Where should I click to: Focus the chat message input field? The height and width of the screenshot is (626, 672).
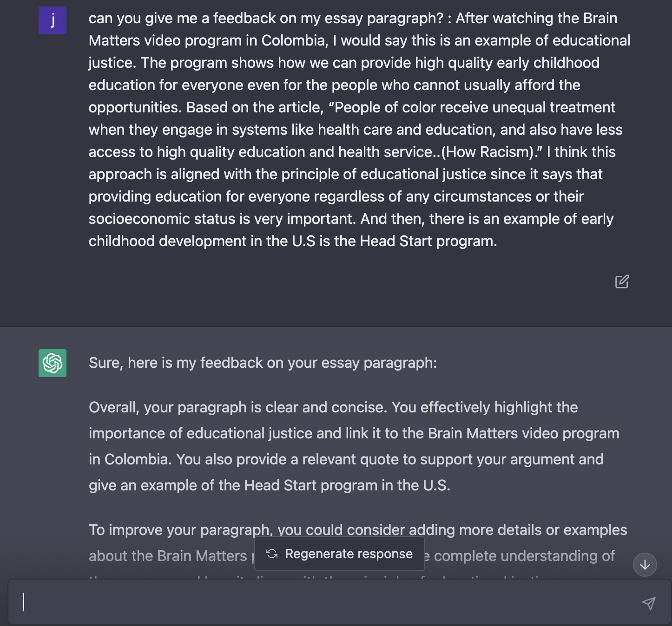(x=325, y=602)
